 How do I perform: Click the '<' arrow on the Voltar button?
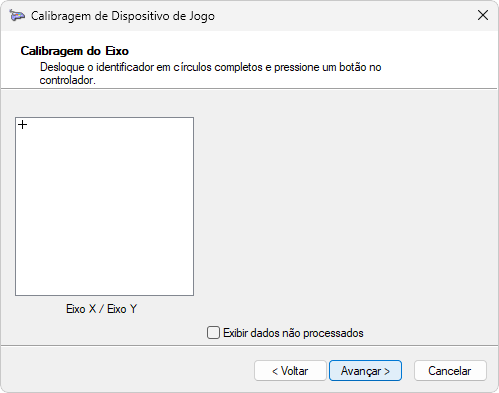(275, 371)
